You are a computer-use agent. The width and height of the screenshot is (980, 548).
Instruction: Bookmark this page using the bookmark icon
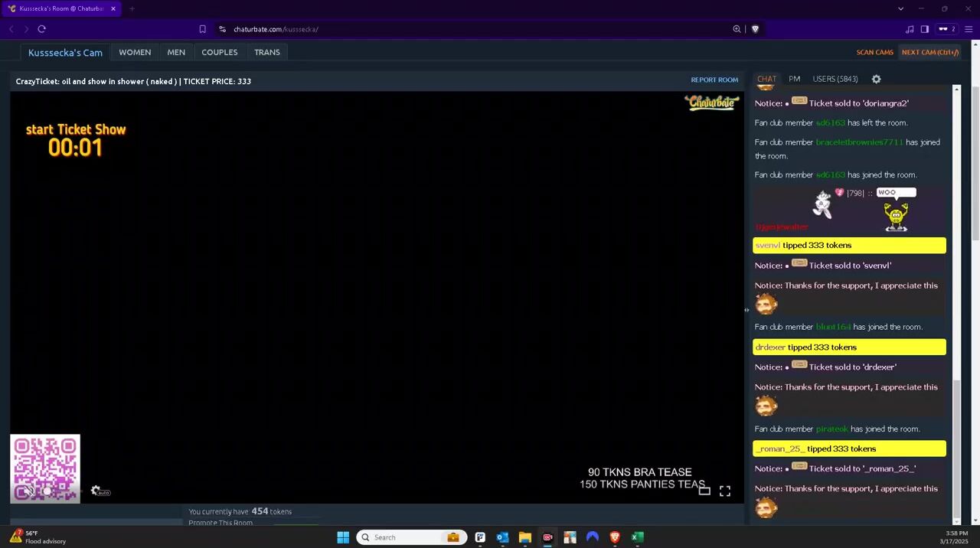pyautogui.click(x=202, y=29)
